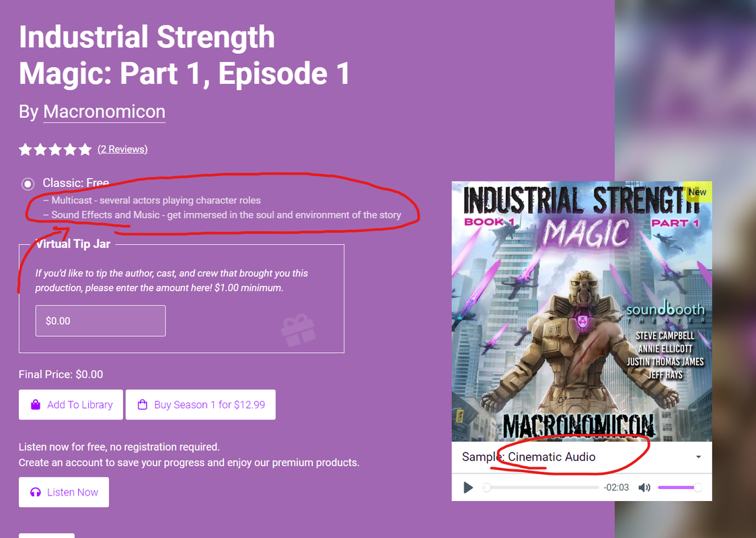Click the bag icon on Buy Season 1

point(142,404)
